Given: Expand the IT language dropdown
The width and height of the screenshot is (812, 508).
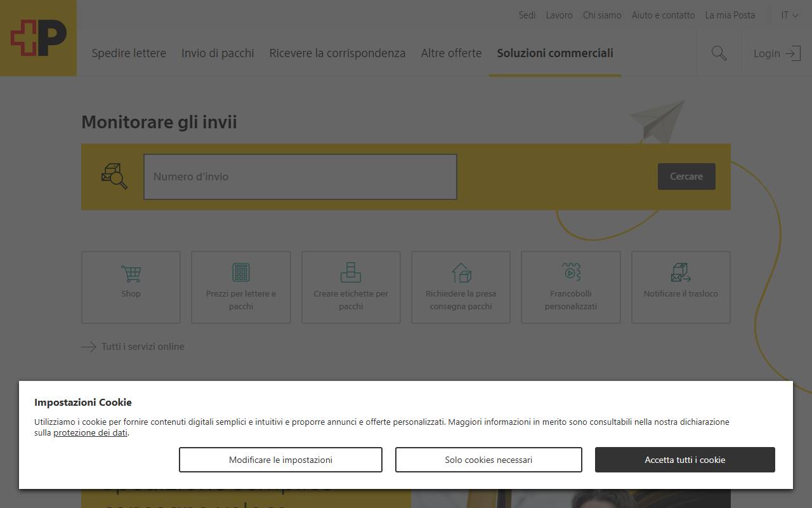Looking at the screenshot, I should click(x=790, y=15).
